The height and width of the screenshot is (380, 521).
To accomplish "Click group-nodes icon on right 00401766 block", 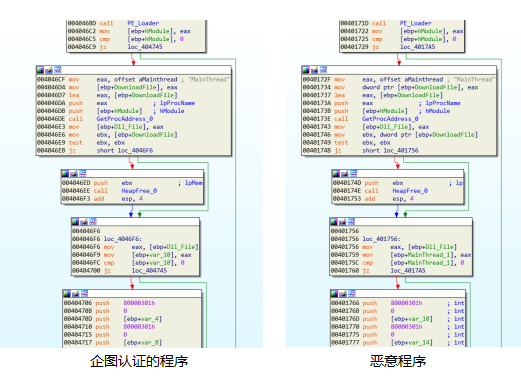I will point(352,293).
